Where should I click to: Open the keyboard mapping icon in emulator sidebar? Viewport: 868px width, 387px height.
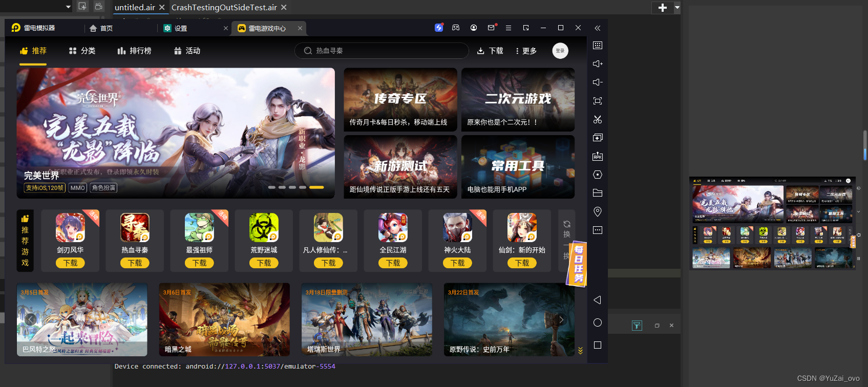[597, 45]
